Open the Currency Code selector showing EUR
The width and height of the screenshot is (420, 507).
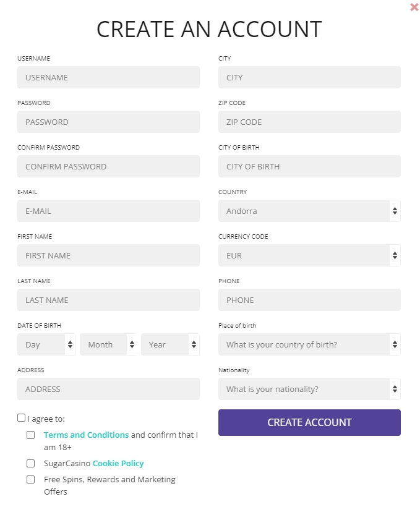pyautogui.click(x=309, y=255)
